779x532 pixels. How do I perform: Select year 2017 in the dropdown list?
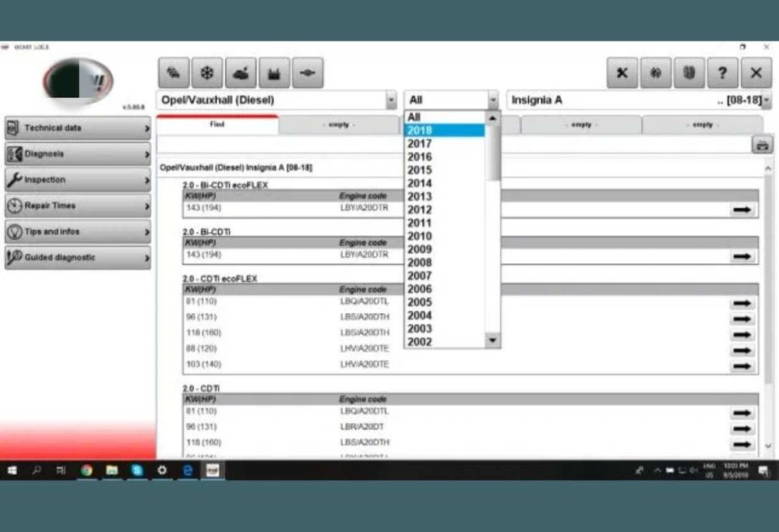tap(445, 143)
